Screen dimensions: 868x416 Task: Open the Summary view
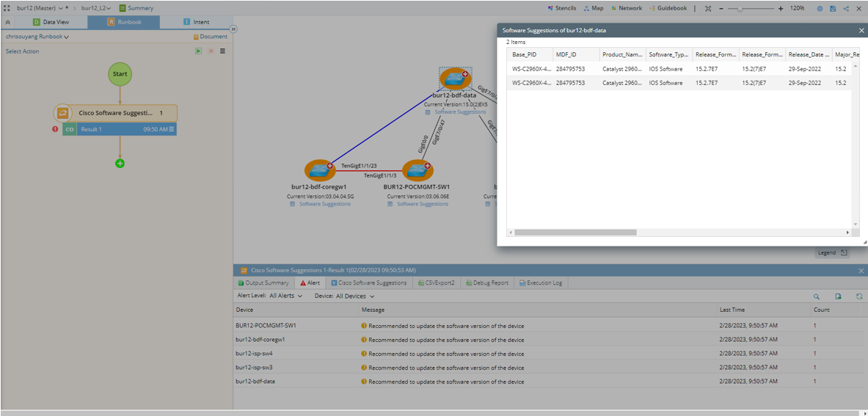click(x=136, y=8)
